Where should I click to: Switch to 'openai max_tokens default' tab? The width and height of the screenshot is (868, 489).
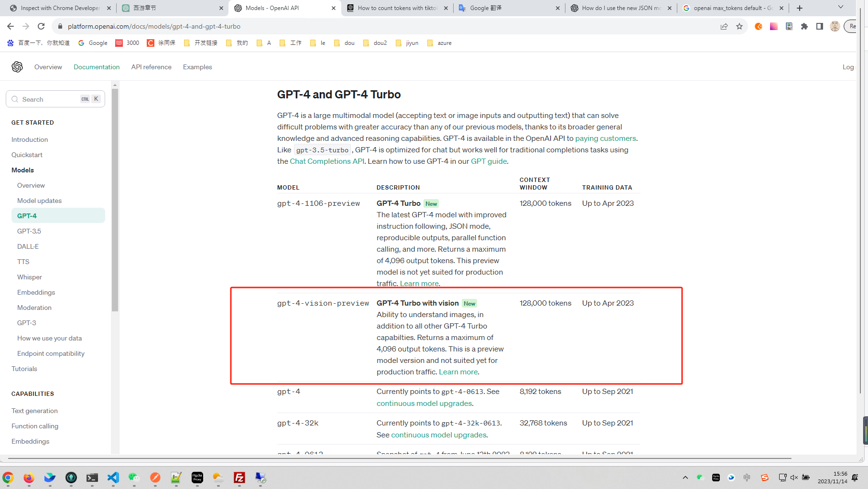pos(733,8)
